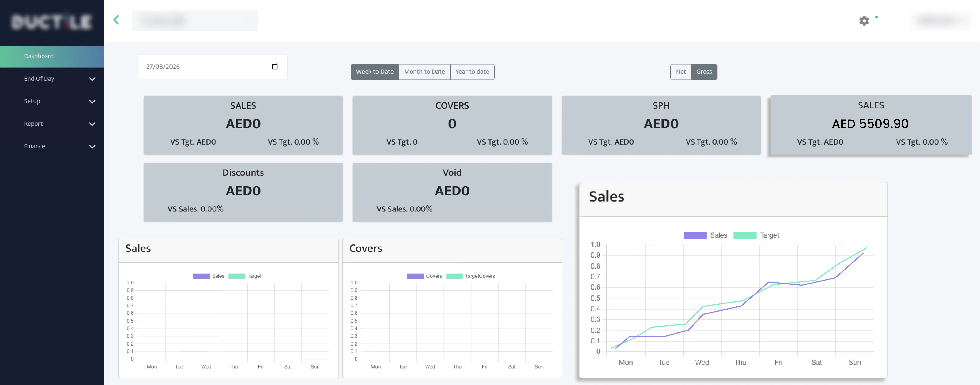
Task: Switch to Net values
Action: coord(681,72)
